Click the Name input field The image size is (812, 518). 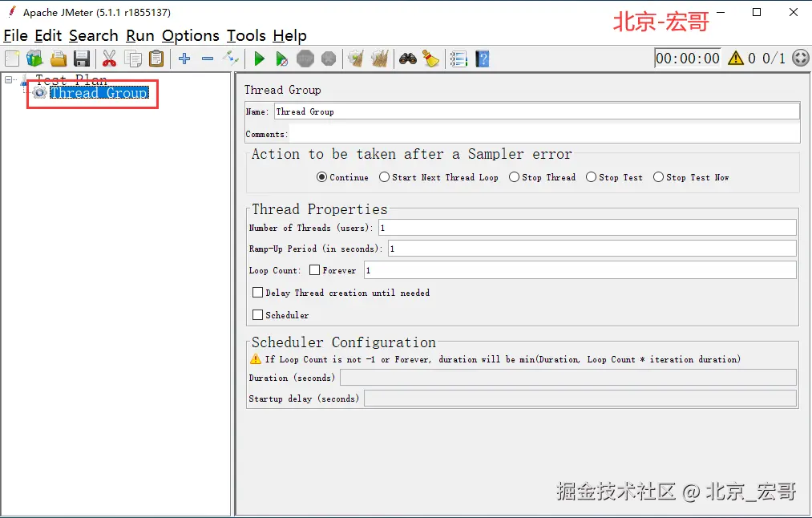536,111
